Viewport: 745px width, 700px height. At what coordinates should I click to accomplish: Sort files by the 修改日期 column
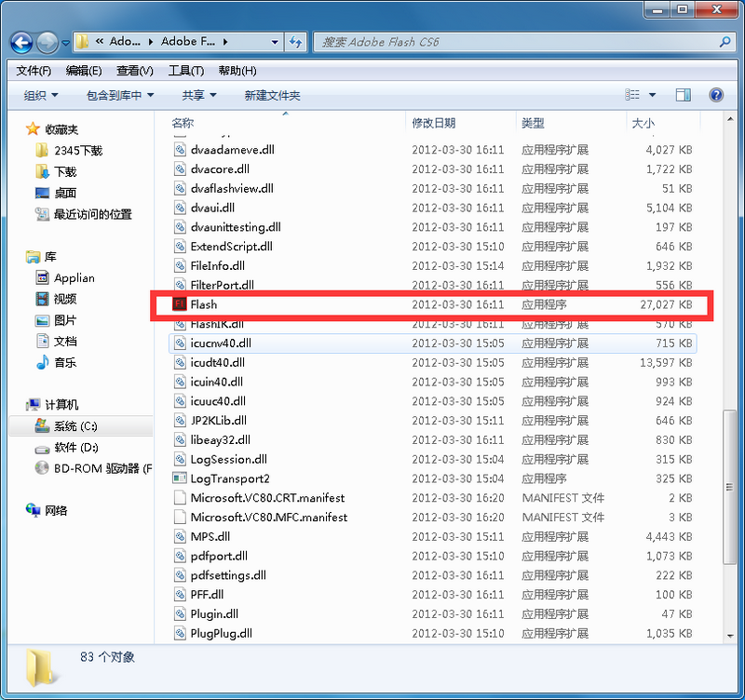point(434,122)
